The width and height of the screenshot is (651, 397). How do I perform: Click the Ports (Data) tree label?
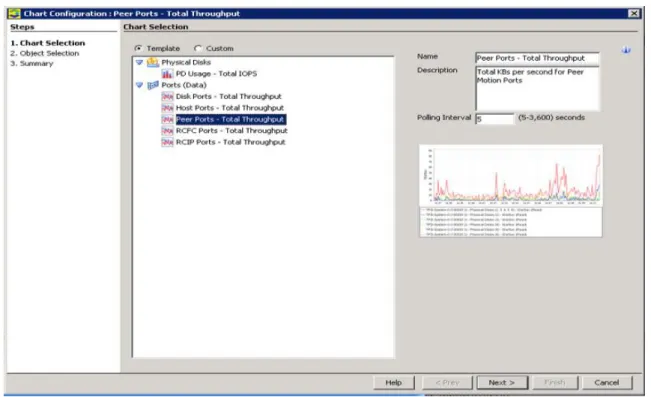tap(184, 85)
